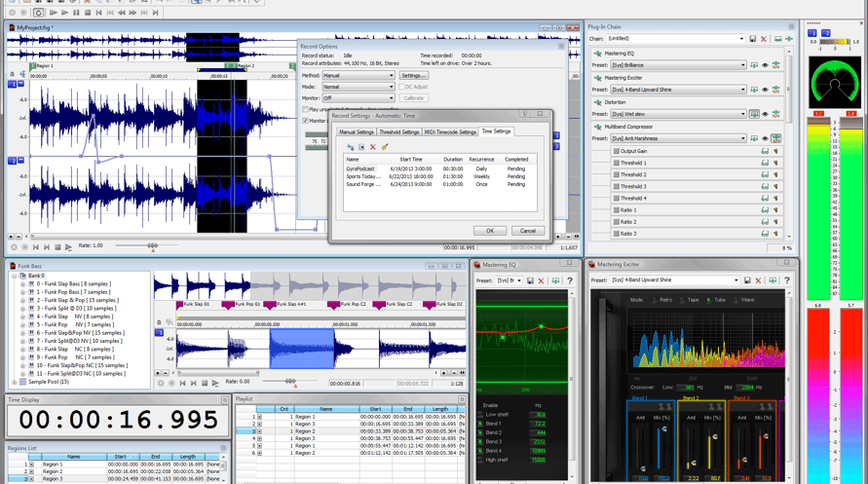Select Retro mode in Mastering Exciter

click(655, 300)
